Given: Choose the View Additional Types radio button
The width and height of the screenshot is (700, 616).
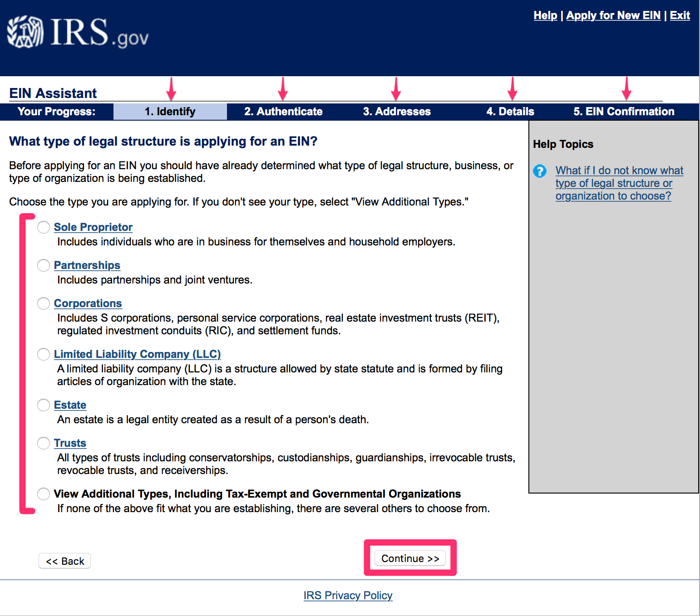Looking at the screenshot, I should coord(44,494).
